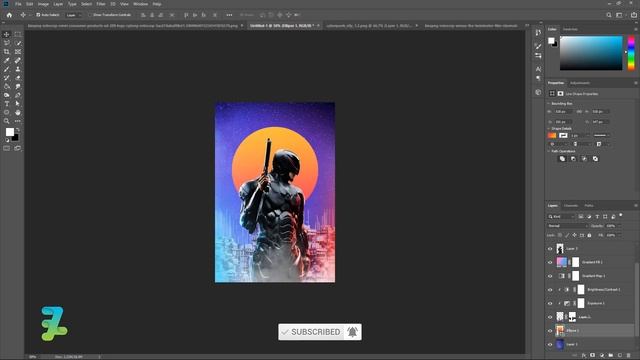The image size is (640, 360).
Task: Open the Window menu
Action: 140,4
